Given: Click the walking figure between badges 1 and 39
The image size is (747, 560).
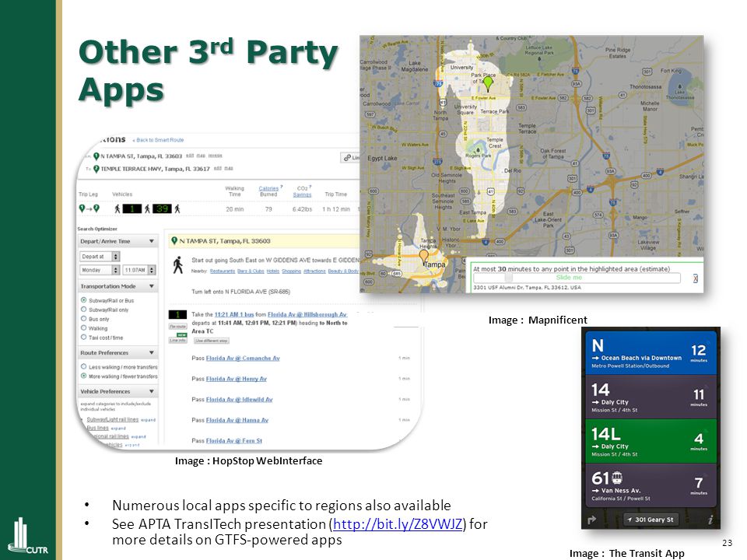Looking at the screenshot, I should pos(147,208).
